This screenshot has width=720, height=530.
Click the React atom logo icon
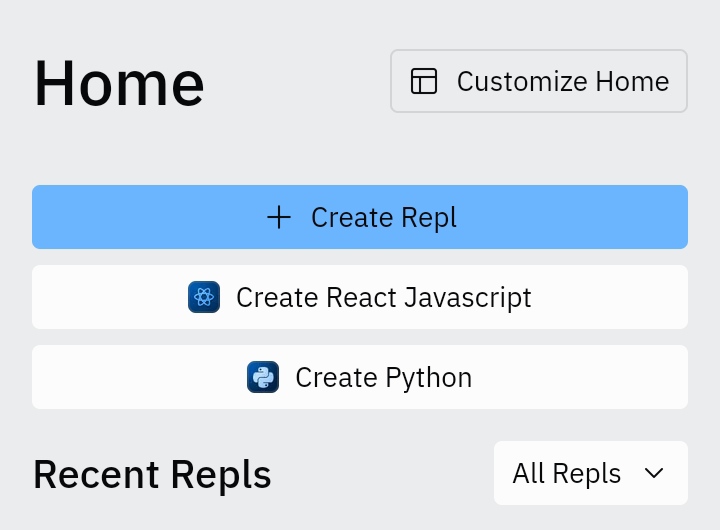pos(204,297)
